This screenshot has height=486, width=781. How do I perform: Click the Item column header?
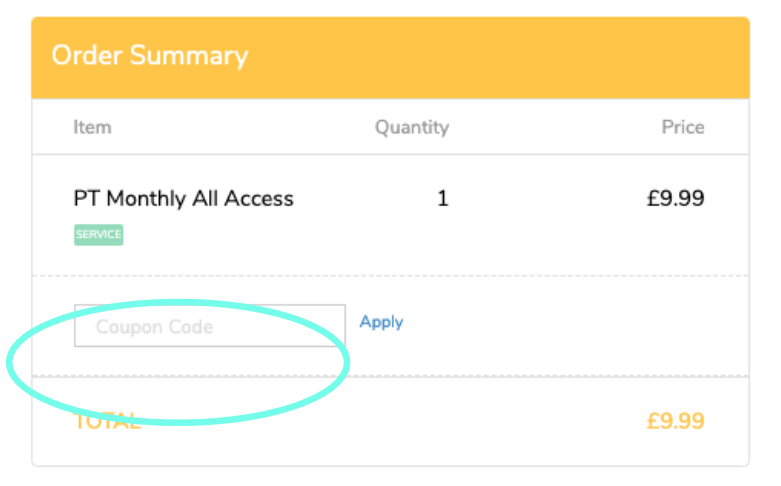tap(92, 128)
